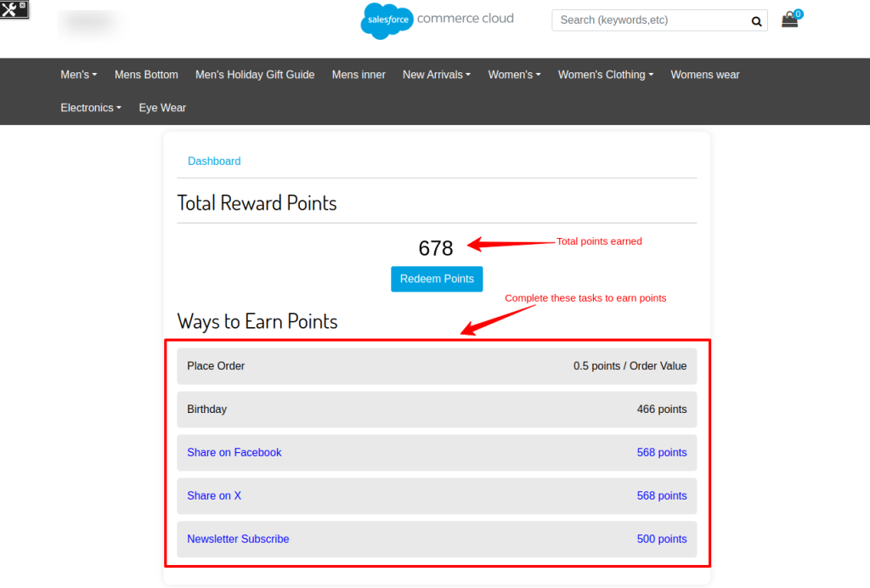The height and width of the screenshot is (588, 870).
Task: Select the Eye Wear category
Action: [162, 108]
